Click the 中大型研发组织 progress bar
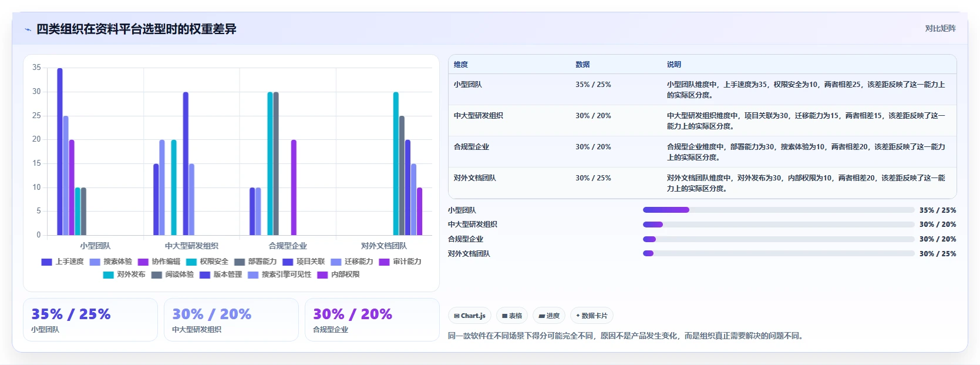980x365 pixels. (779, 225)
